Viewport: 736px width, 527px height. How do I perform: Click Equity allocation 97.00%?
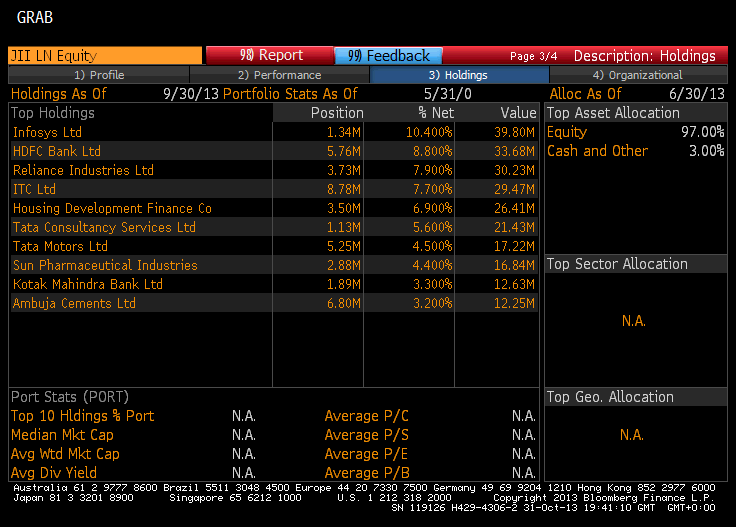pyautogui.click(x=703, y=132)
